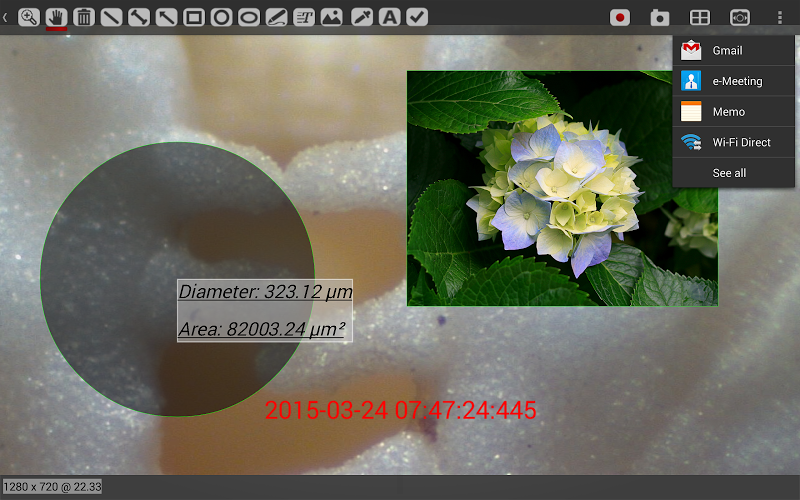800x500 pixels.
Task: Open the grid gallery view icon
Action: pos(699,18)
